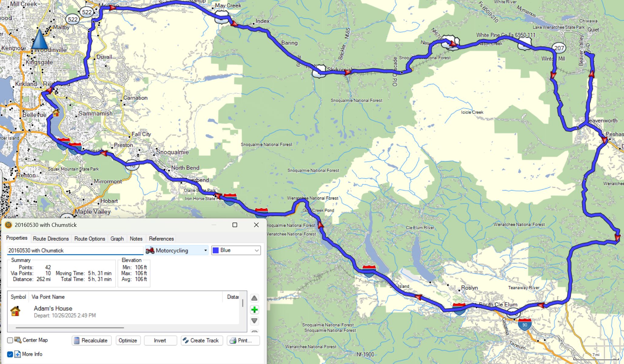The height and width of the screenshot is (364, 624).
Task: Click the Create Track button
Action: point(202,340)
